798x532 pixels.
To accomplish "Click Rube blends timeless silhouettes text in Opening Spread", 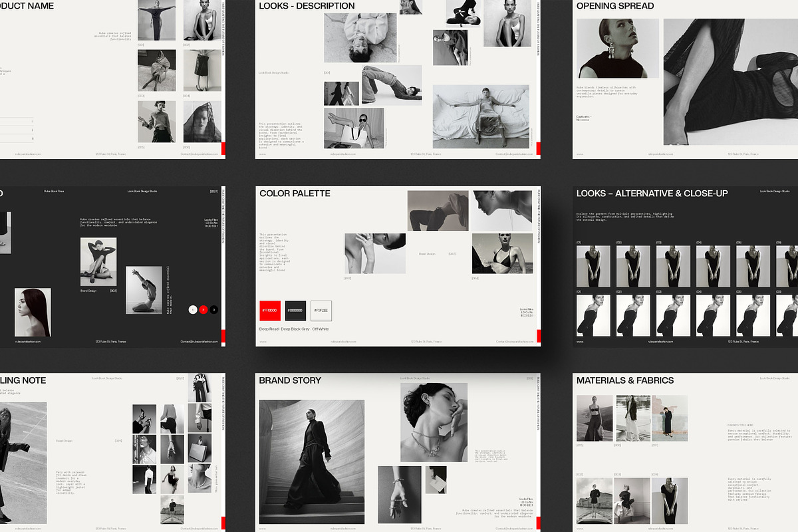I will [x=606, y=92].
